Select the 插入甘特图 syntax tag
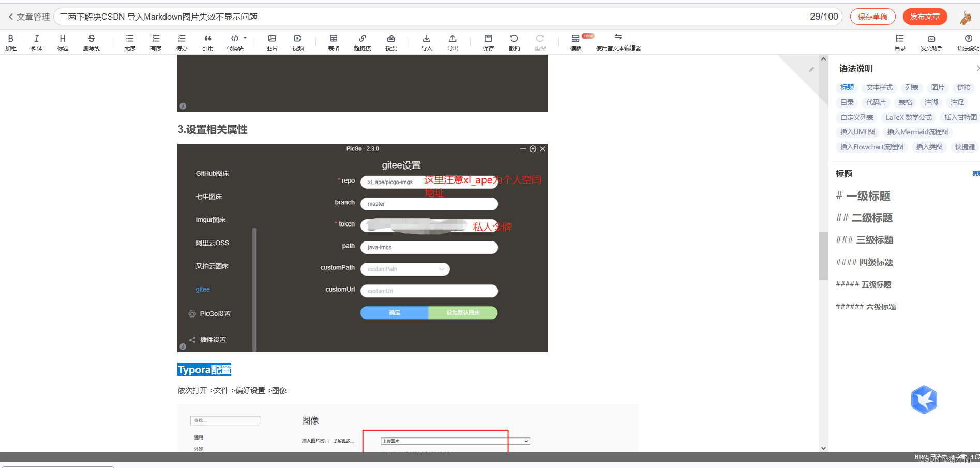This screenshot has height=468, width=980. pyautogui.click(x=960, y=117)
